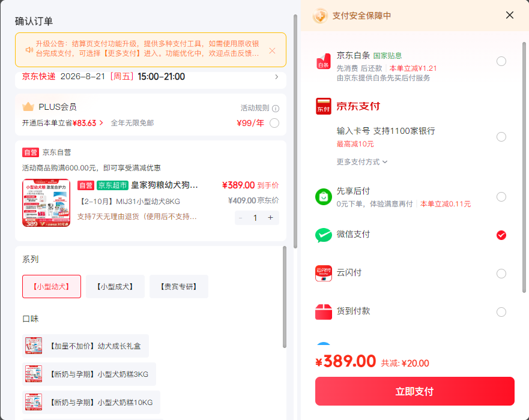Screen dimensions: 529x420
Task: Open PLUS savings details ¥83.63 arrow
Action: click(x=101, y=123)
